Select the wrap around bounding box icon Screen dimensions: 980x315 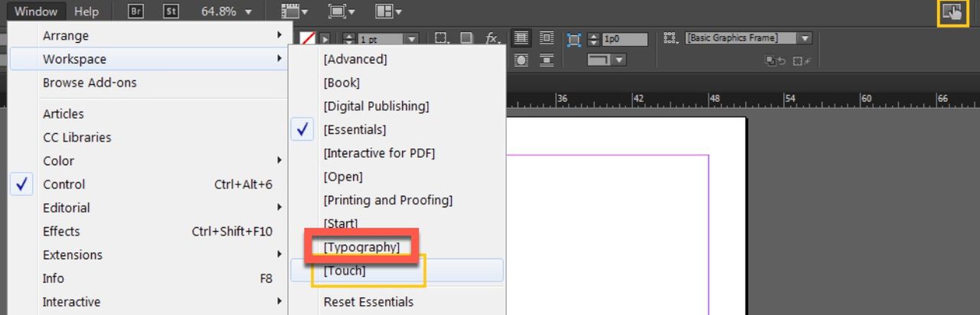pos(546,38)
